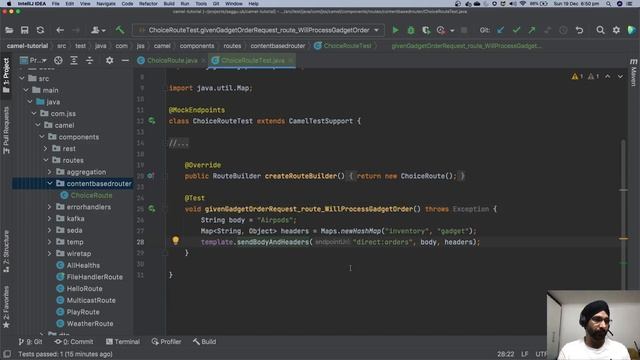The image size is (640, 360).
Task: Click the Open file toolbar icon
Action: coord(9,30)
